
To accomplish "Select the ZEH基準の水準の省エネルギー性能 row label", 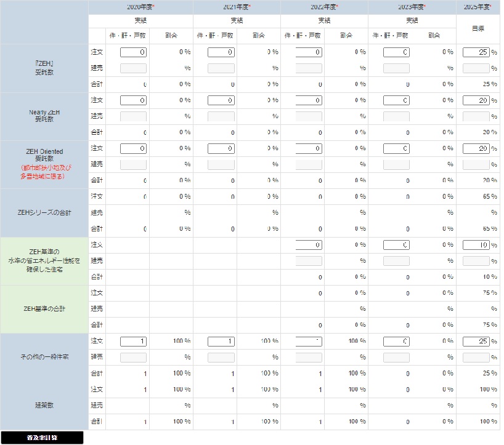I will click(x=44, y=261).
